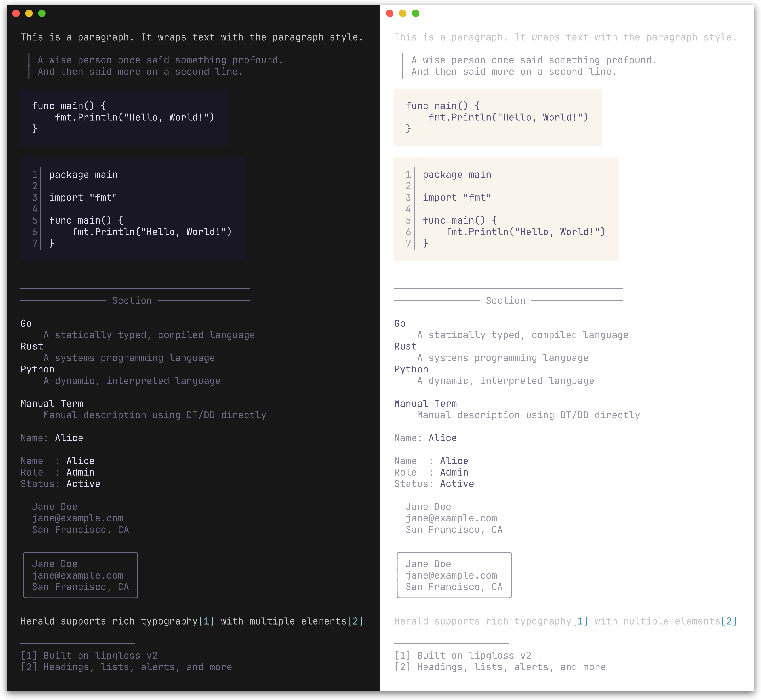Click footnote reference [2] in dark window
Screen dimensions: 761x700
tap(355, 621)
